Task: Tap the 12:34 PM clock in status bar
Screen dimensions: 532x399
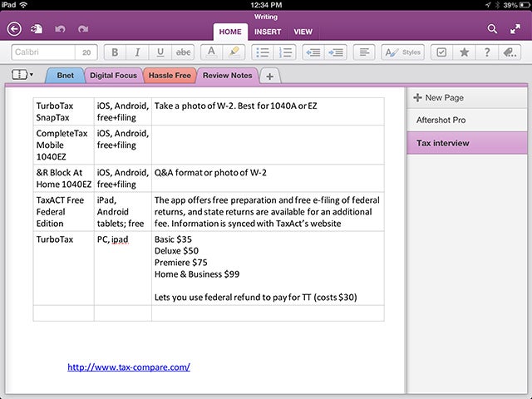Action: 266,5
